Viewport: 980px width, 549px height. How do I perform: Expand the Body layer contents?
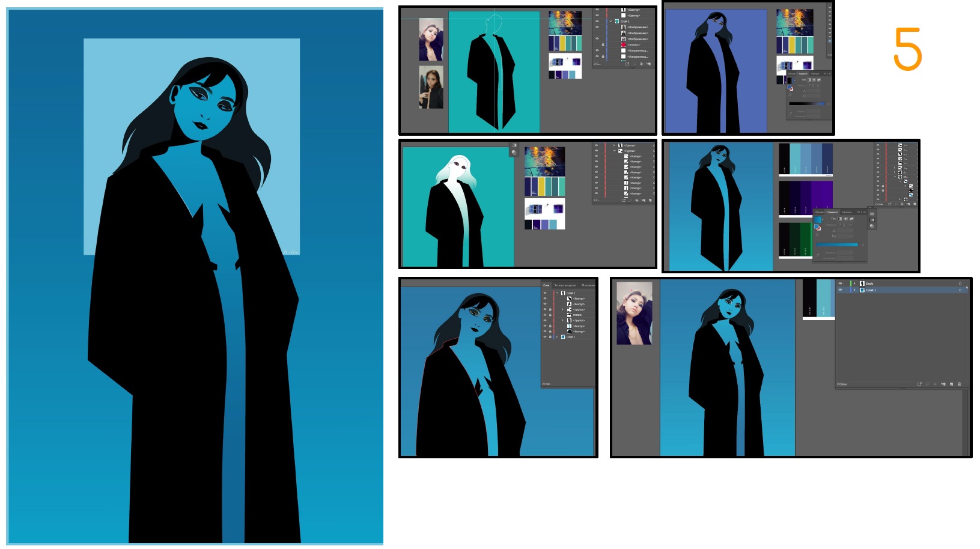854,284
